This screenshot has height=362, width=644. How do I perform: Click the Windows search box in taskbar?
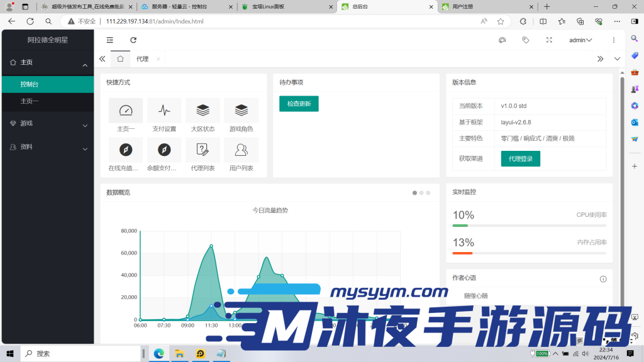pos(82,353)
